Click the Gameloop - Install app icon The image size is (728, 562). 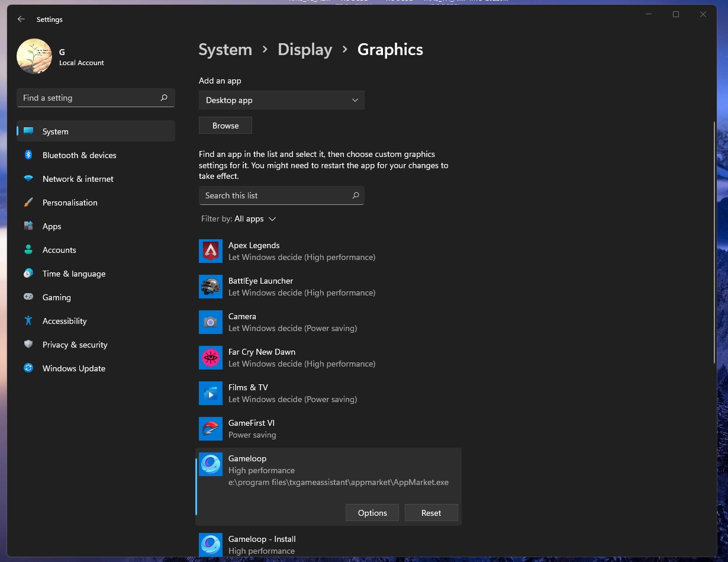coord(211,545)
